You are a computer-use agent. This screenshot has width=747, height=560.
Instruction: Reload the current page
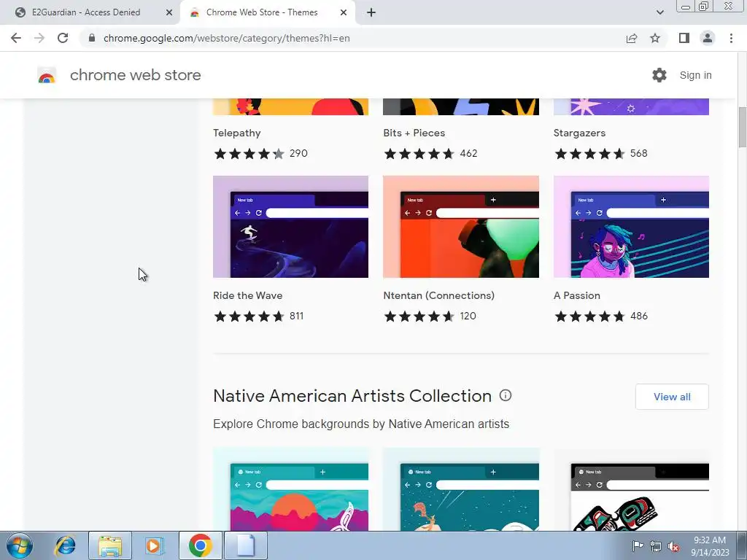tap(63, 38)
